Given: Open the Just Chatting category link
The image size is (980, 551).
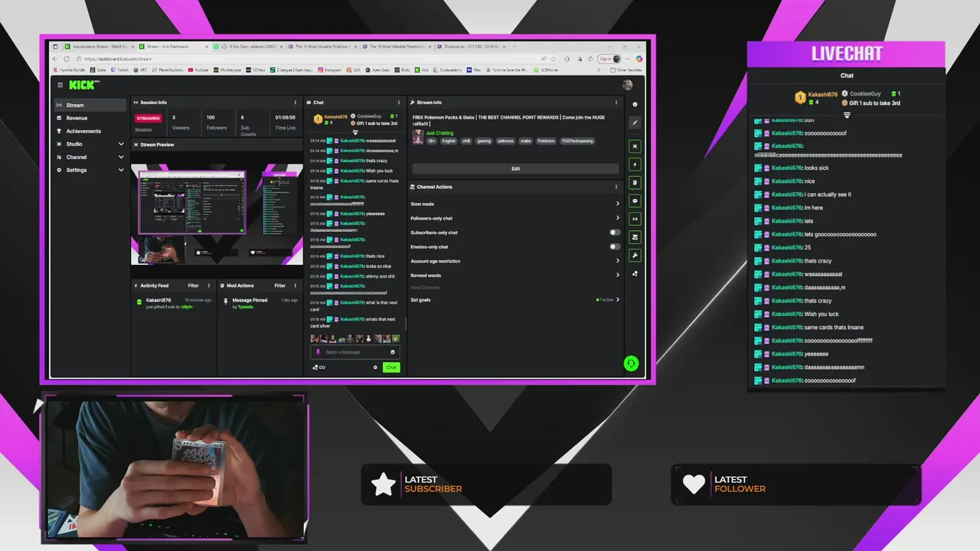Looking at the screenshot, I should tap(439, 133).
